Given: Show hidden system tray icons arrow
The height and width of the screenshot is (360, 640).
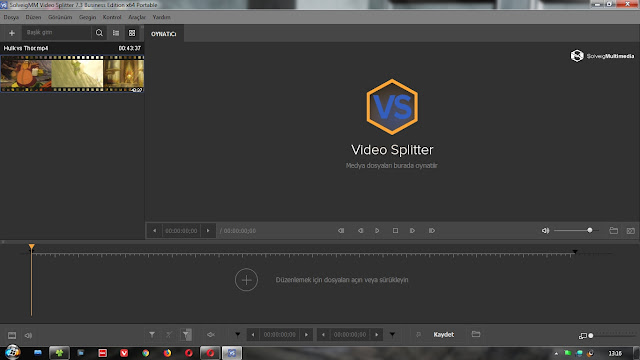Looking at the screenshot, I should [556, 353].
